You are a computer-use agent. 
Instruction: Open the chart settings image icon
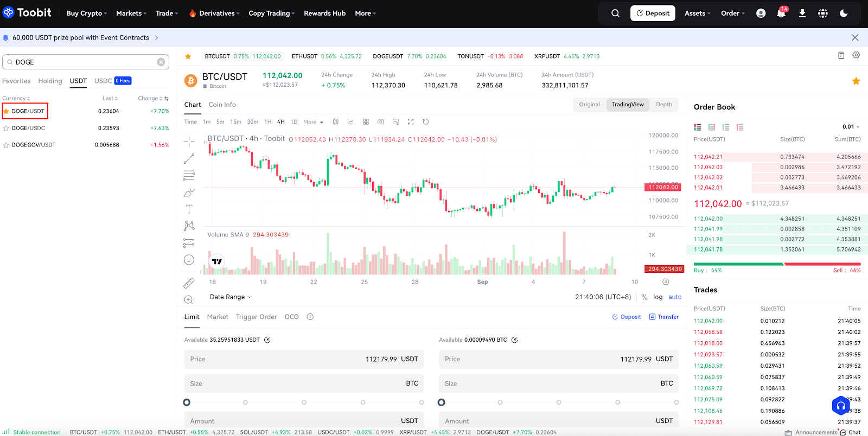click(x=396, y=121)
